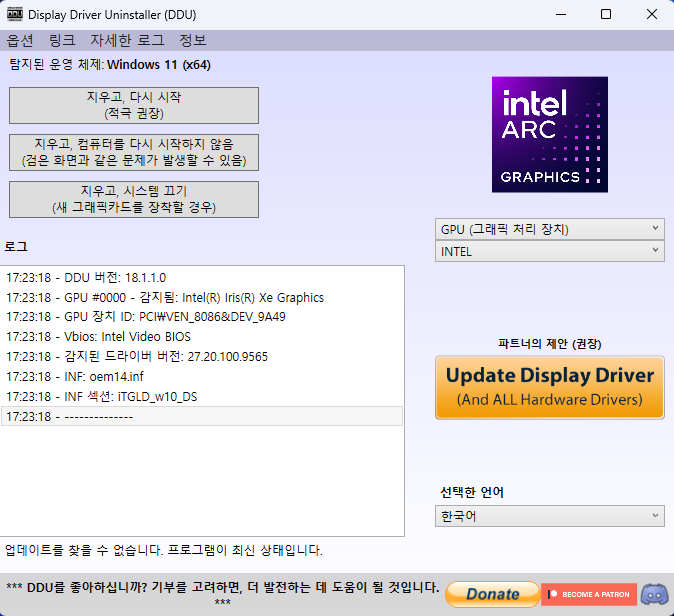This screenshot has width=674, height=616.
Task: Select log line PCI\VEN_8086&DEV_9A49
Action: [202, 317]
